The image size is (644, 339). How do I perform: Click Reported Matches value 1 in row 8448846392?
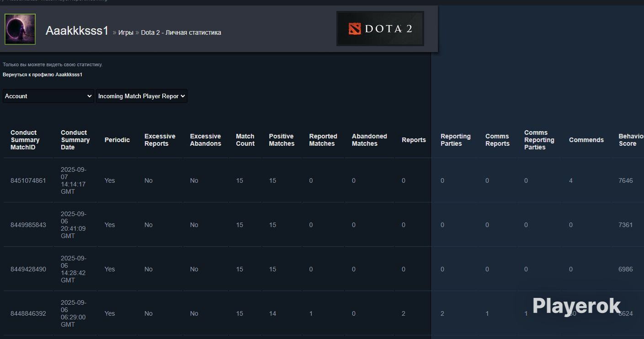click(311, 313)
